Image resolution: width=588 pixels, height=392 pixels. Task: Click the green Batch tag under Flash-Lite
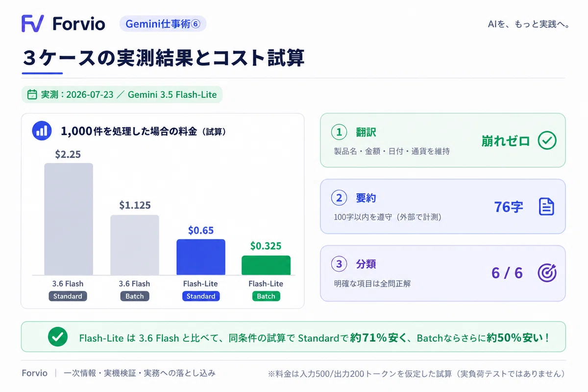click(266, 296)
